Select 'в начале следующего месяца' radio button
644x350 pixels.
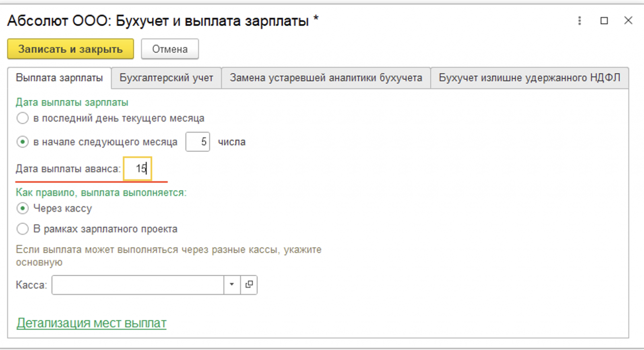tap(23, 142)
